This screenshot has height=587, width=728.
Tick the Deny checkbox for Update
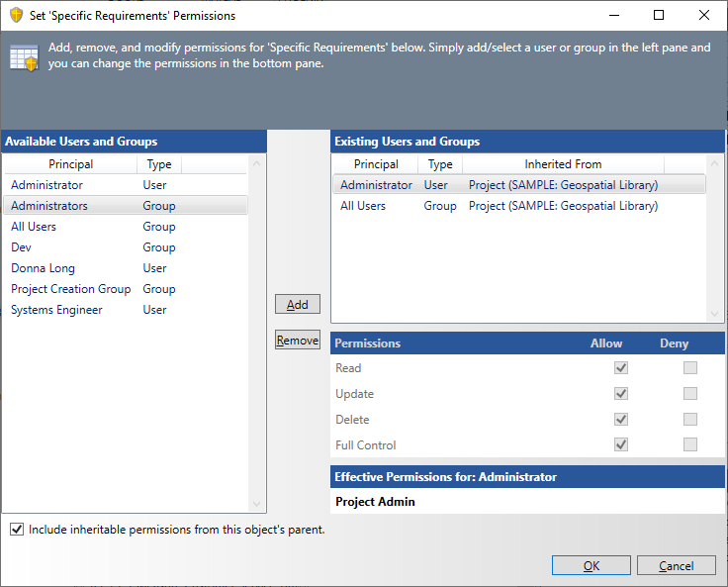(690, 394)
